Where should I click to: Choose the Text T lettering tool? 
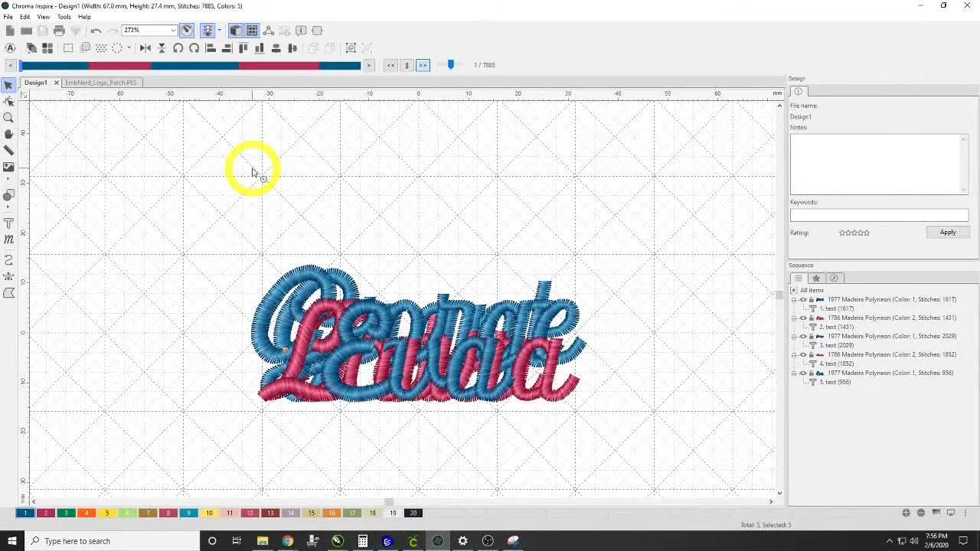pos(8,223)
